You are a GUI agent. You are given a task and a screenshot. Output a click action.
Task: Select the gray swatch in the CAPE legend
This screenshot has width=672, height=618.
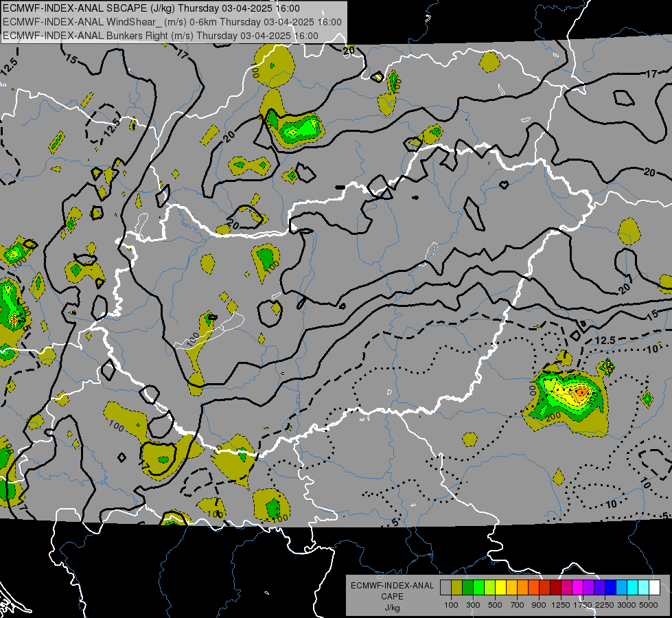pos(445,588)
